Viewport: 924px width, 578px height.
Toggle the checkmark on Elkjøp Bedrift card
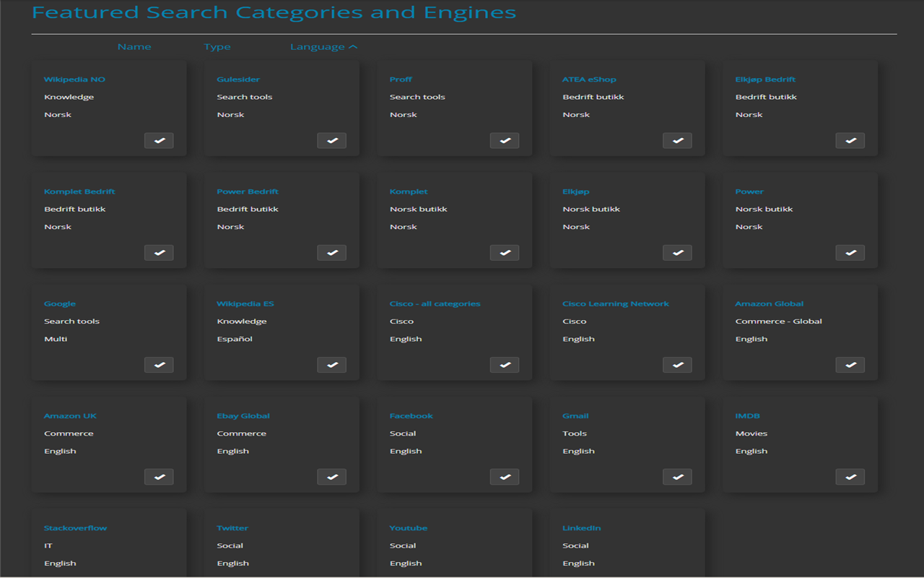pyautogui.click(x=850, y=140)
